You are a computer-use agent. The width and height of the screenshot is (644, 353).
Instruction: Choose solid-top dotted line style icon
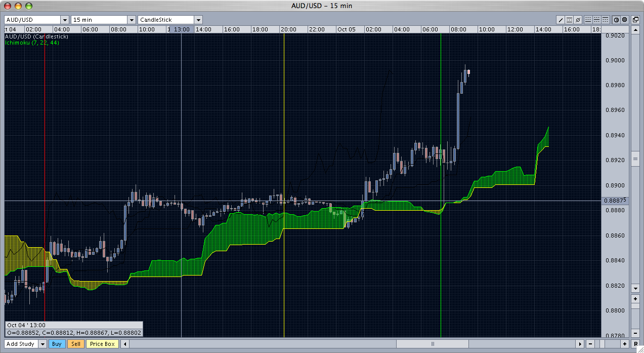click(x=606, y=20)
